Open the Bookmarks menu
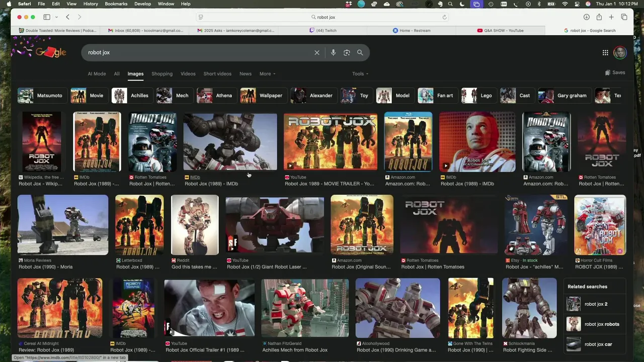644x362 pixels. [116, 4]
